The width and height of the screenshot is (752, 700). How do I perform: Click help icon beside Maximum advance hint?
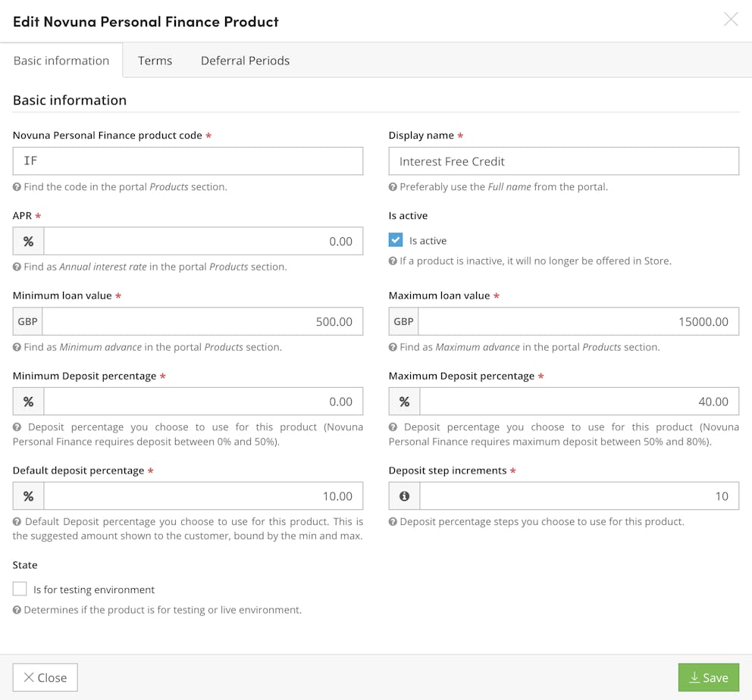(393, 347)
